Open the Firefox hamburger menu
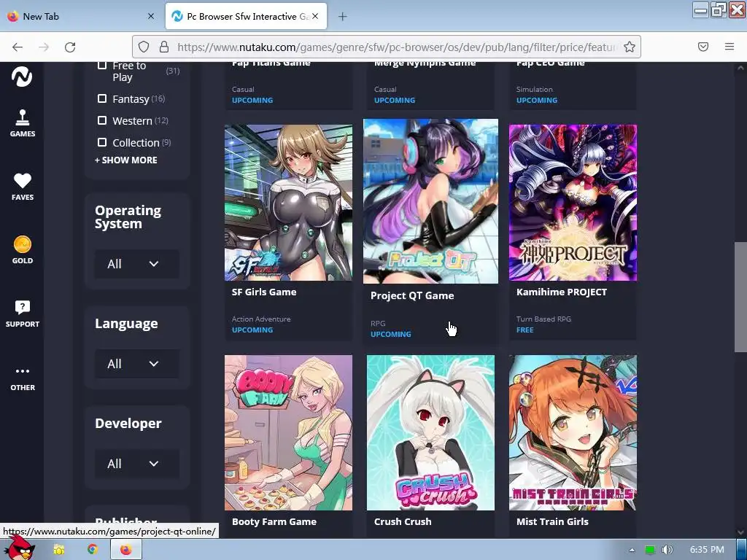Image resolution: width=747 pixels, height=560 pixels. [x=729, y=47]
